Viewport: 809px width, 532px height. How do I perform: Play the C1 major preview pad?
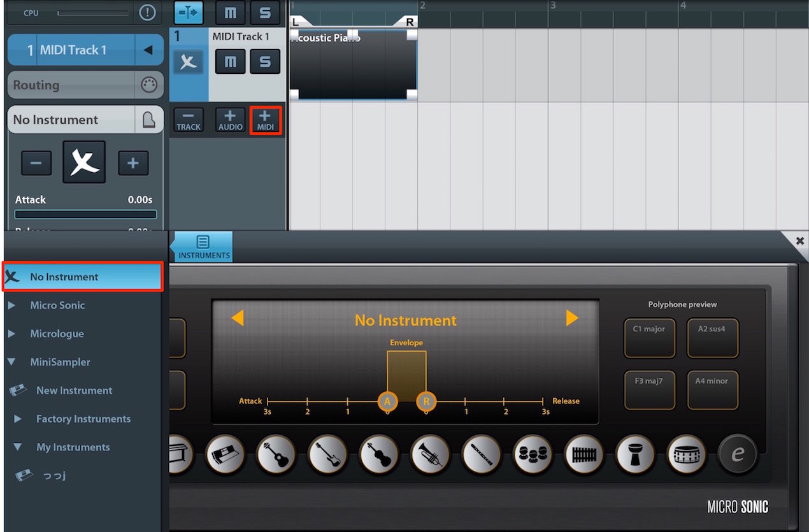(649, 338)
